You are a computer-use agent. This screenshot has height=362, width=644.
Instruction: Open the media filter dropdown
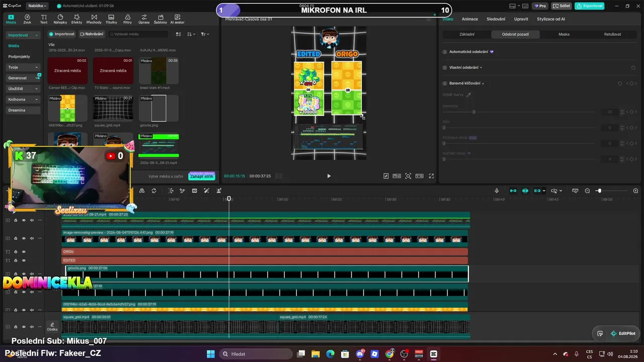[x=205, y=34]
